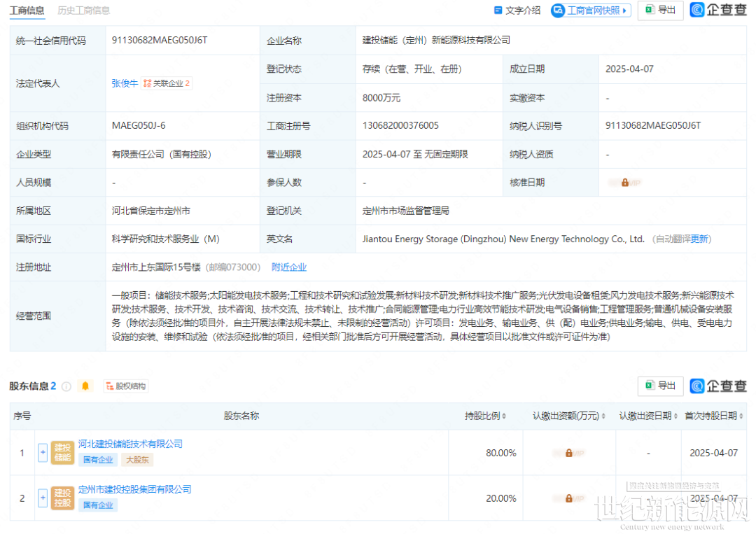Viewport: 756px width, 534px height.
Task: Click the bell alert icon beside 股东信息
Action: coord(85,386)
